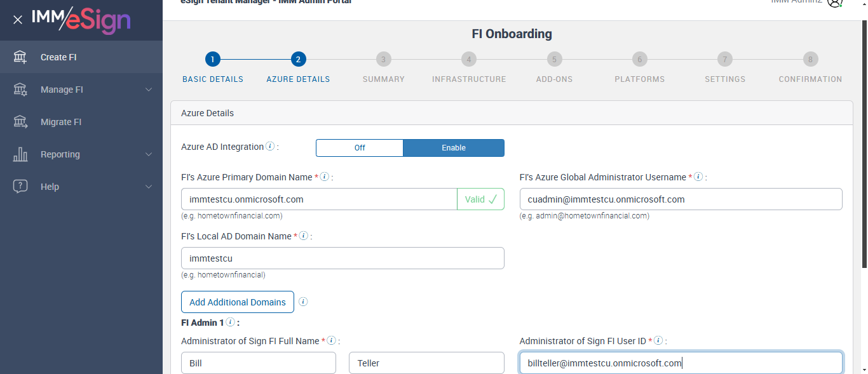Click the ADD-ONS step label
Image resolution: width=868 pixels, height=374 pixels.
(x=554, y=79)
